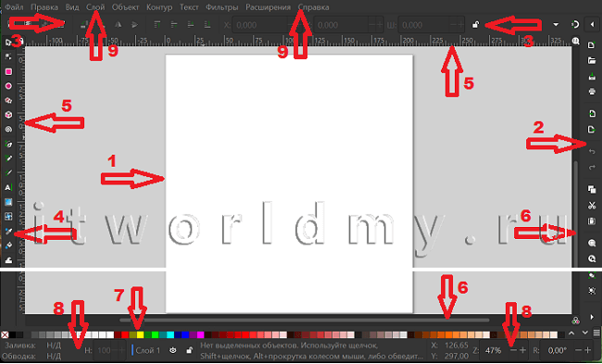This screenshot has height=364, width=602.
Task: Lower selection to bottom
Action: (x=207, y=25)
